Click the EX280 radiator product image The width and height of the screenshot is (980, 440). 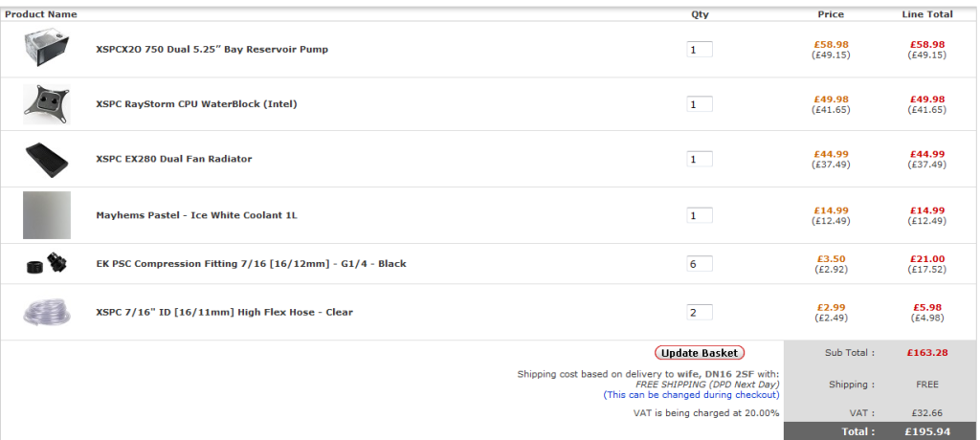click(x=47, y=159)
